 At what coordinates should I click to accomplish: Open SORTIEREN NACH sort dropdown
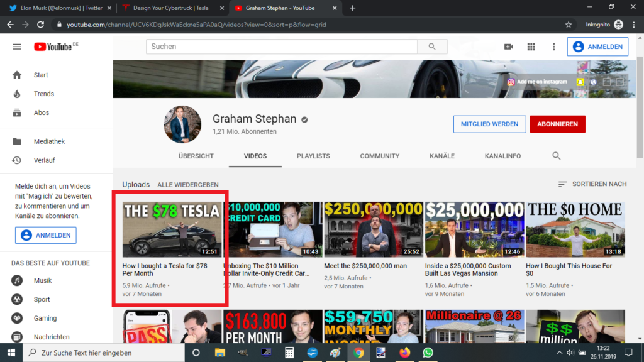[592, 184]
